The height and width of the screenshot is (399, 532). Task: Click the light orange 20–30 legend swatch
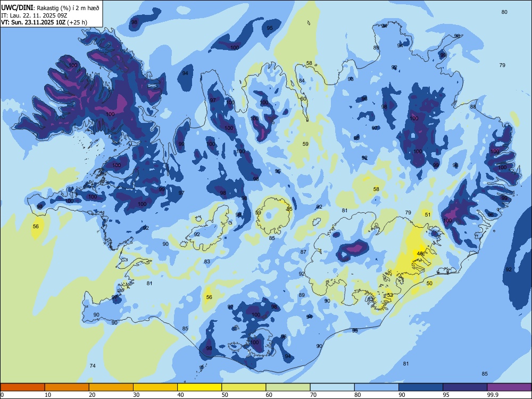tap(111, 387)
